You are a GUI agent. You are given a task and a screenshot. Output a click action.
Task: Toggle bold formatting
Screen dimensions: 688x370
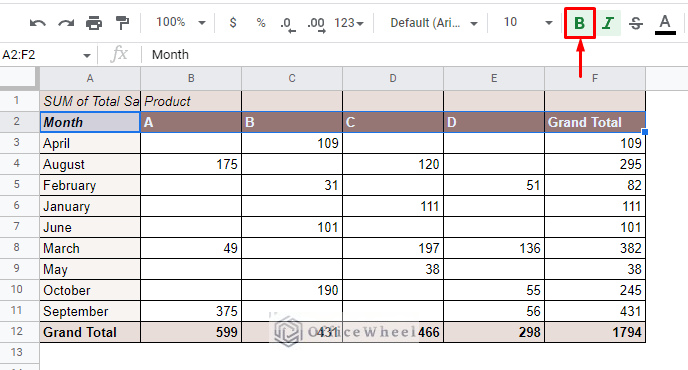580,23
